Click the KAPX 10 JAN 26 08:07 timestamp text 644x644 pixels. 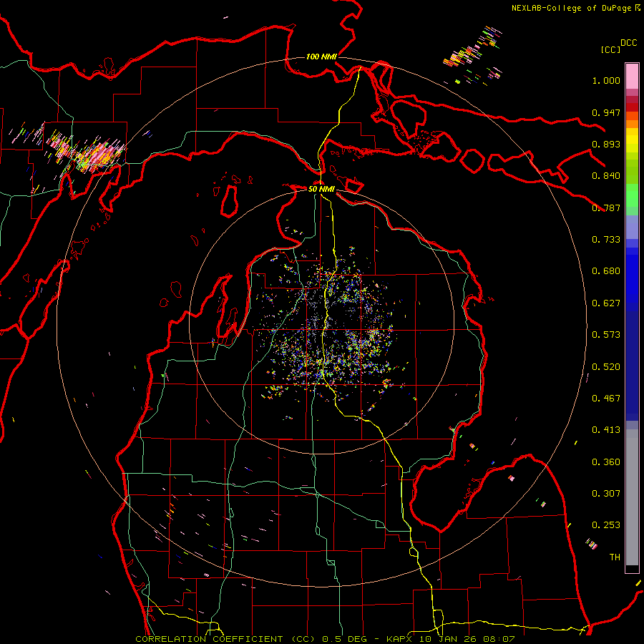click(x=451, y=639)
